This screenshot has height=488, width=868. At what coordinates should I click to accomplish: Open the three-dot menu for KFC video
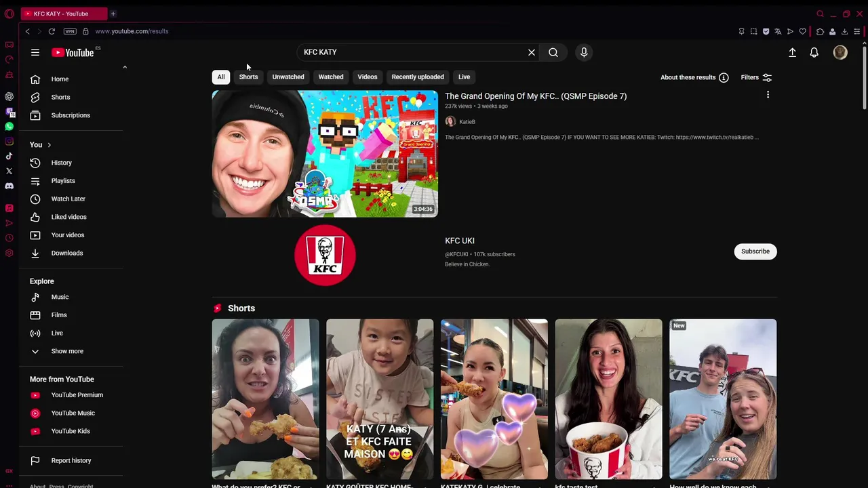[768, 95]
